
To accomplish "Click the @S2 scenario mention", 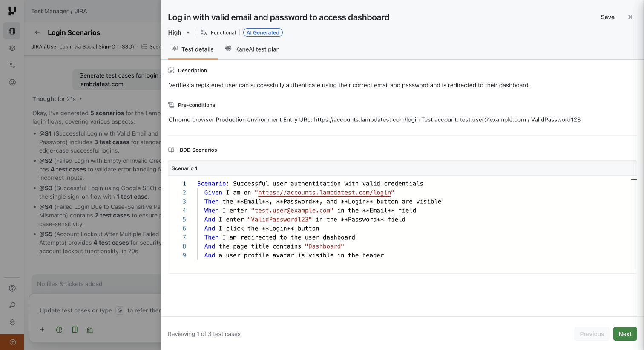I will [x=46, y=161].
